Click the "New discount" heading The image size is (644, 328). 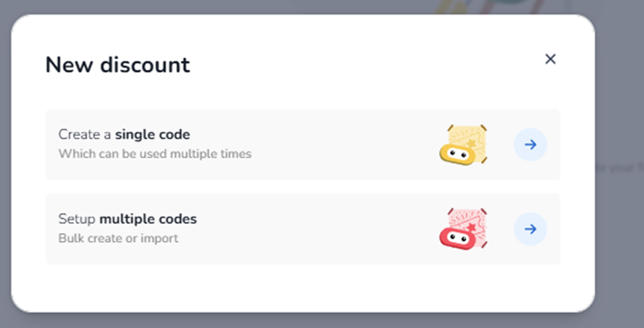118,65
